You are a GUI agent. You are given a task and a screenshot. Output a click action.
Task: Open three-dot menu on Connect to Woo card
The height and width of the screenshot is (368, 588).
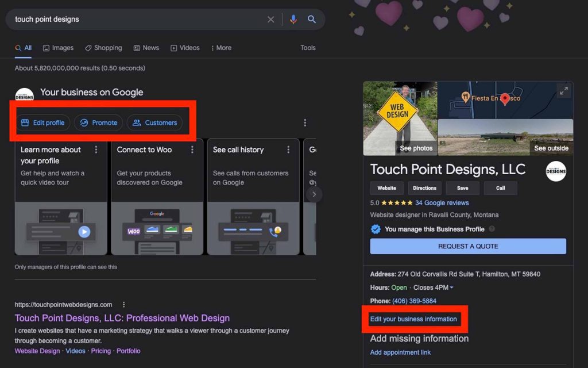click(192, 150)
